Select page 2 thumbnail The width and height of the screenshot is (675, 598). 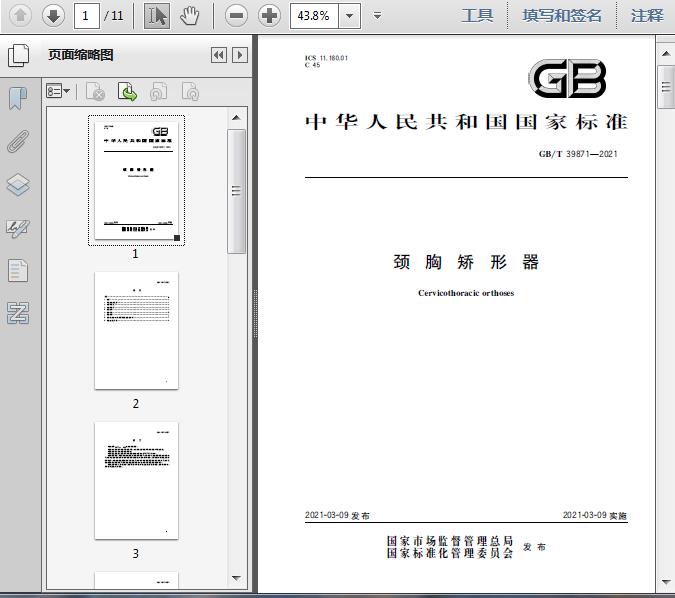coord(136,330)
